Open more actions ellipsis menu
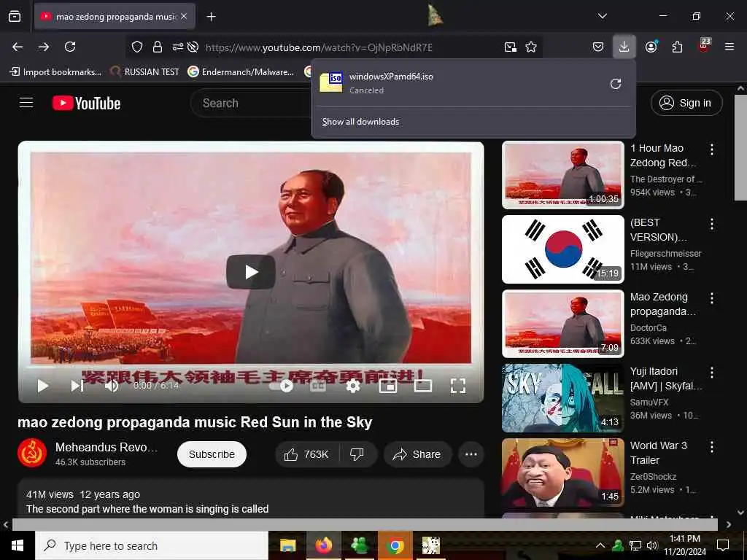Screen dimensions: 747x560 (x=471, y=454)
